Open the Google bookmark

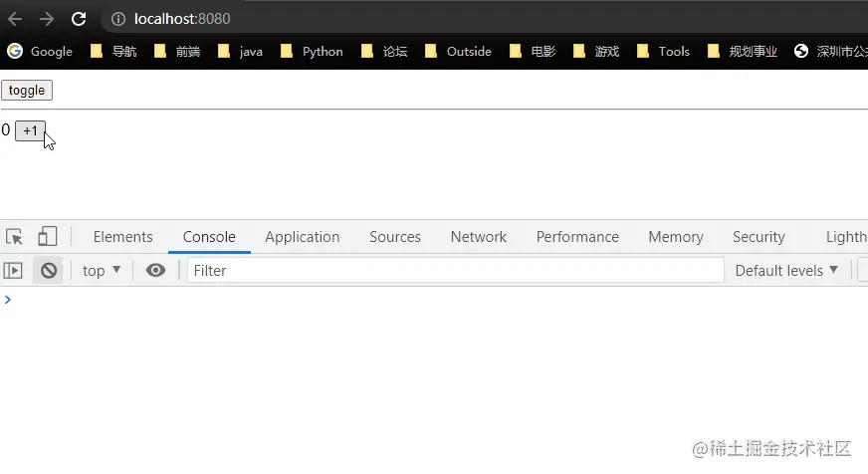click(40, 52)
